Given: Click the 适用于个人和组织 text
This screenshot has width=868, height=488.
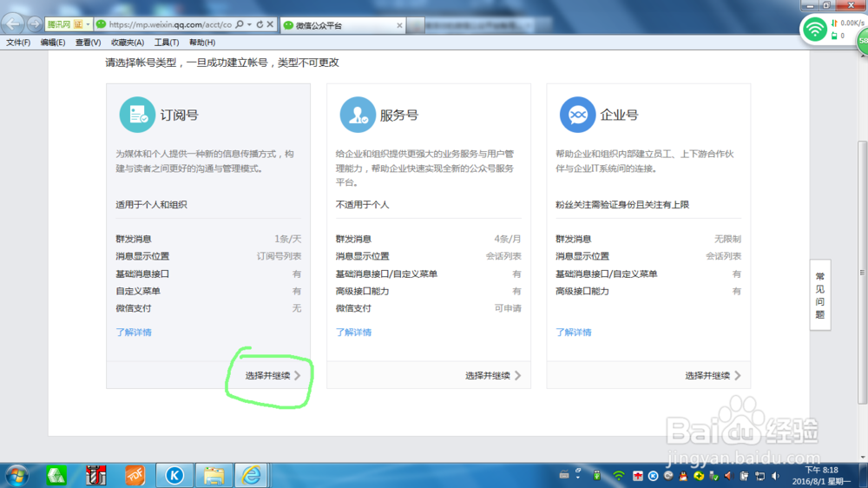Looking at the screenshot, I should pos(151,204).
